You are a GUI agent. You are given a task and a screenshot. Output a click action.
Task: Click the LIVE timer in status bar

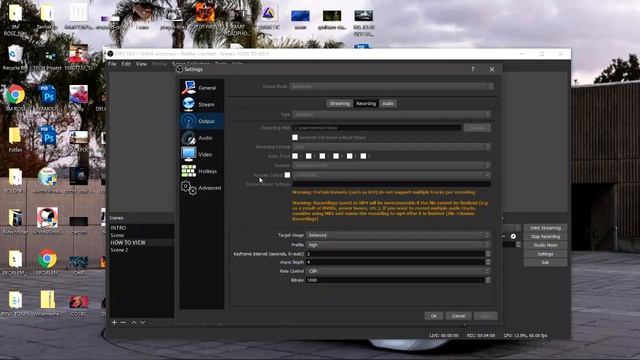point(444,335)
